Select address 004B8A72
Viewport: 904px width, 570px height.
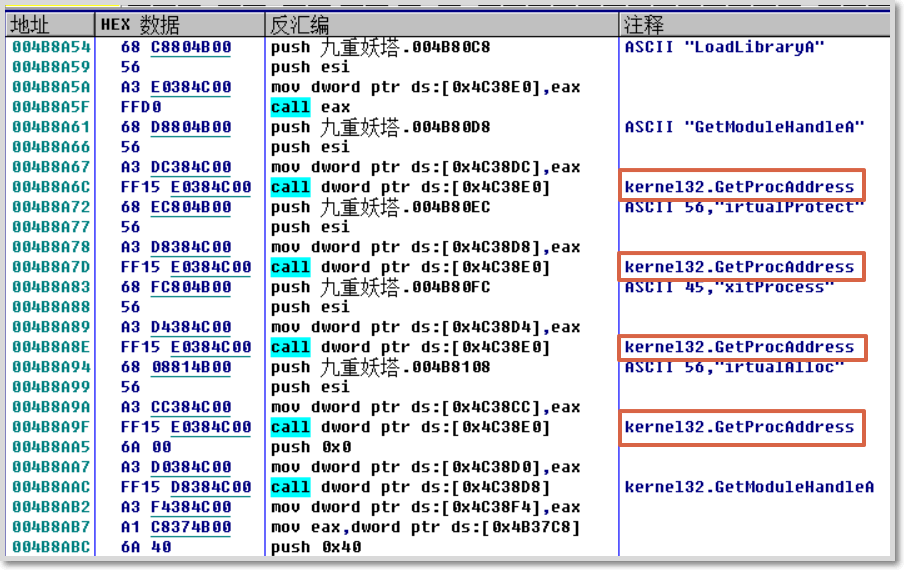(51, 207)
